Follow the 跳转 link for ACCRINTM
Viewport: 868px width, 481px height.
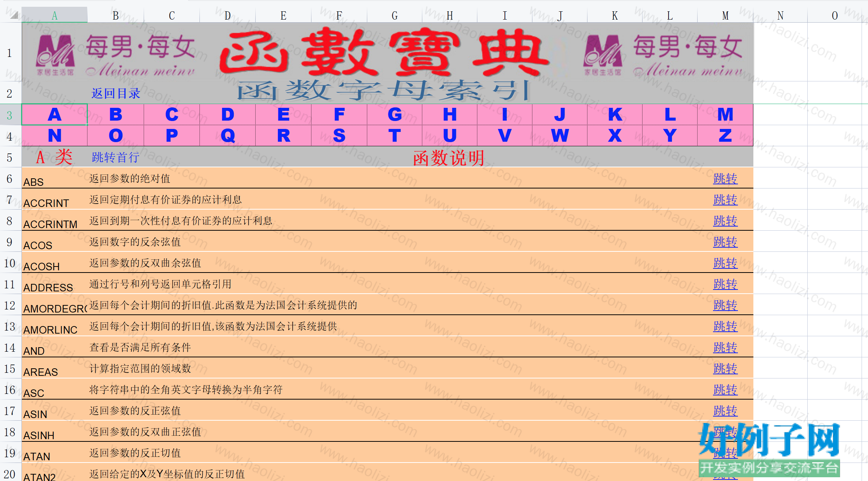(725, 221)
